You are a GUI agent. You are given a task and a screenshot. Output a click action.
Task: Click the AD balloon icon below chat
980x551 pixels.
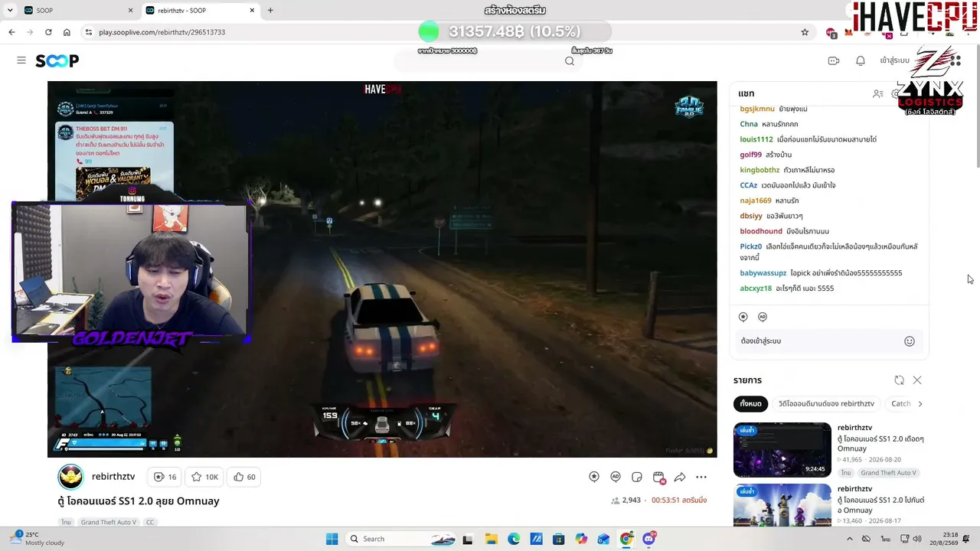pyautogui.click(x=763, y=317)
